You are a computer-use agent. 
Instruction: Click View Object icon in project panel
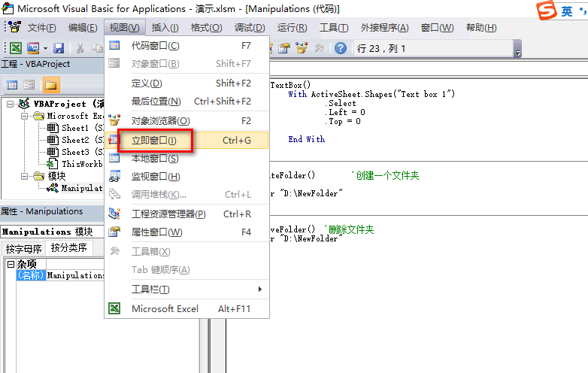point(29,85)
